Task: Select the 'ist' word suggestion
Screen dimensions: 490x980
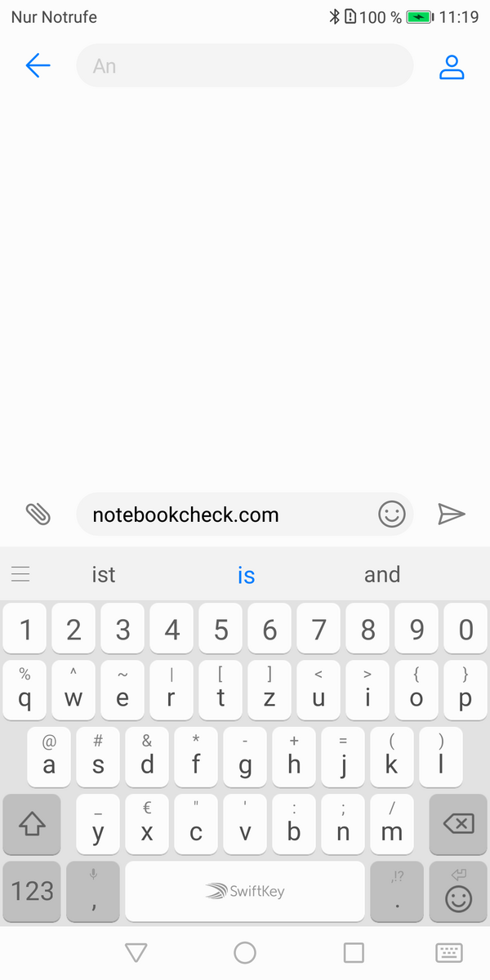Action: 104,575
